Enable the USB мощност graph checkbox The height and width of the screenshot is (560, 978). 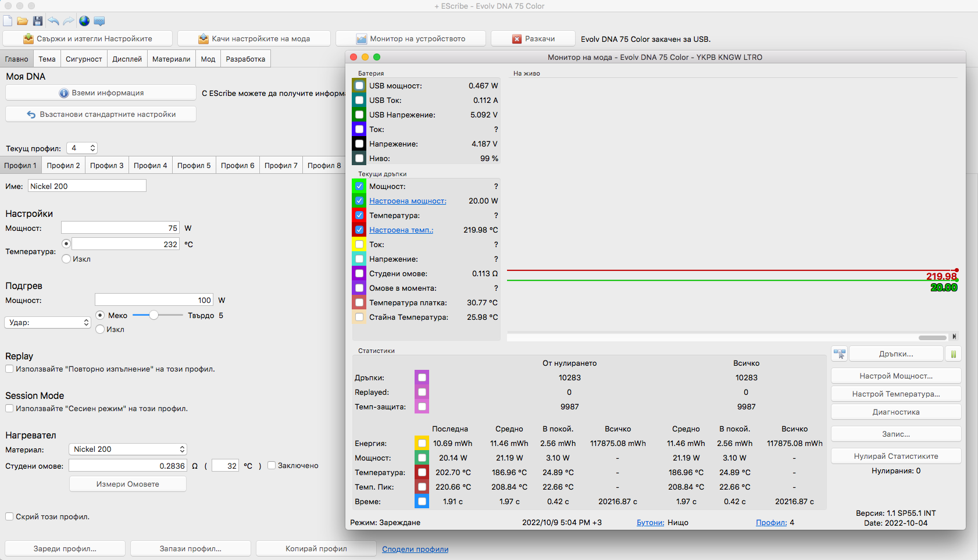tap(359, 85)
